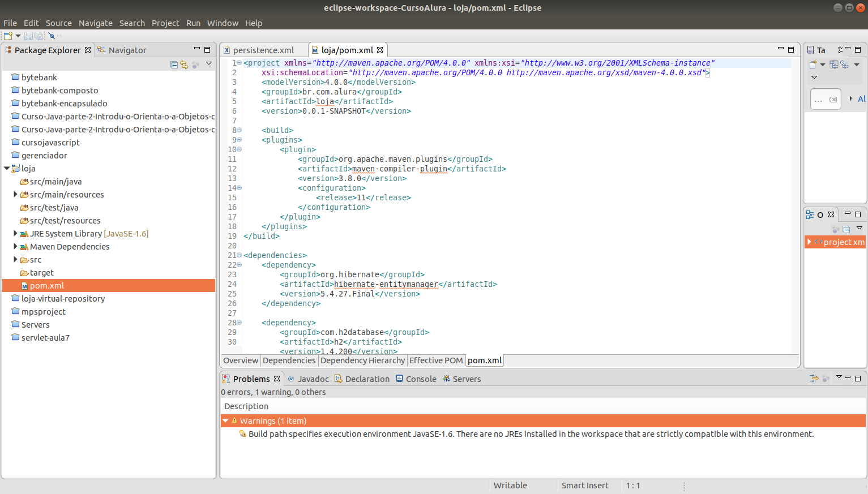This screenshot has width=868, height=494.
Task: Switch to the Dependencies POM editor tab
Action: tap(289, 360)
